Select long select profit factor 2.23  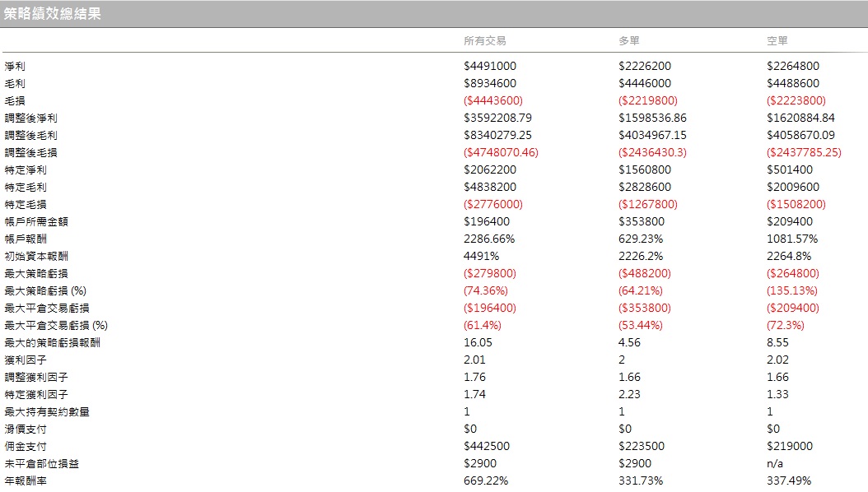click(629, 395)
